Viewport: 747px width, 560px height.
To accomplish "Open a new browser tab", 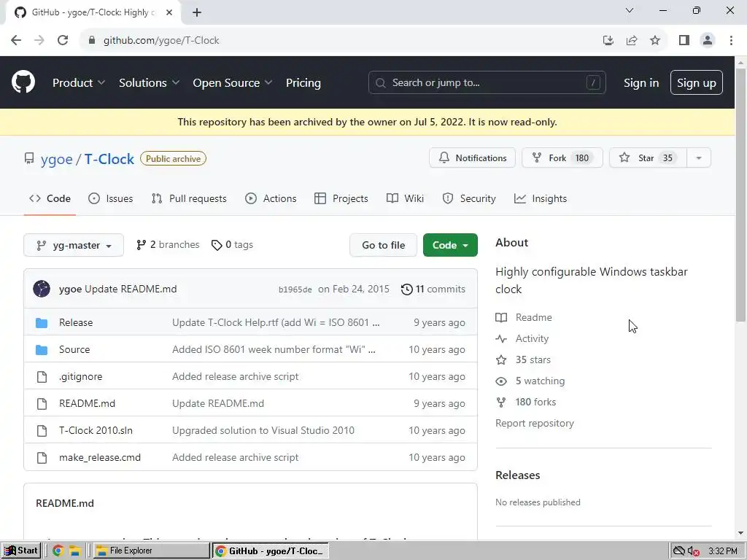I will tap(197, 12).
